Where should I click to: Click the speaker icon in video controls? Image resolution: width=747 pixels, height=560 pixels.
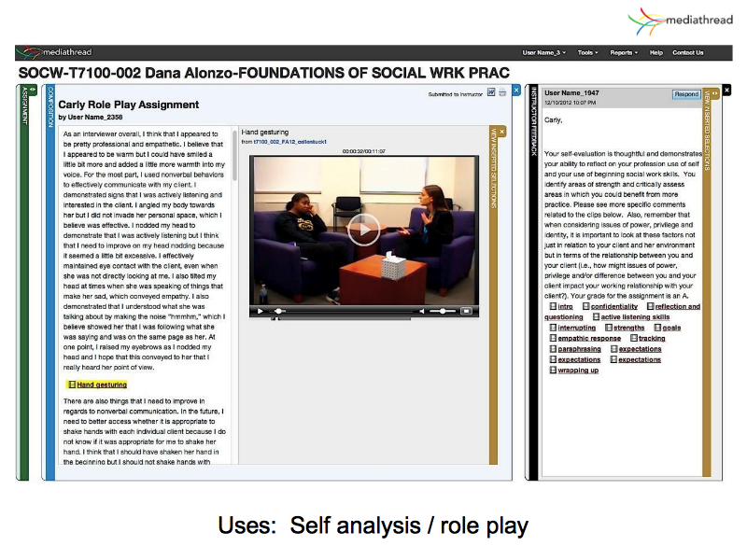click(x=421, y=311)
